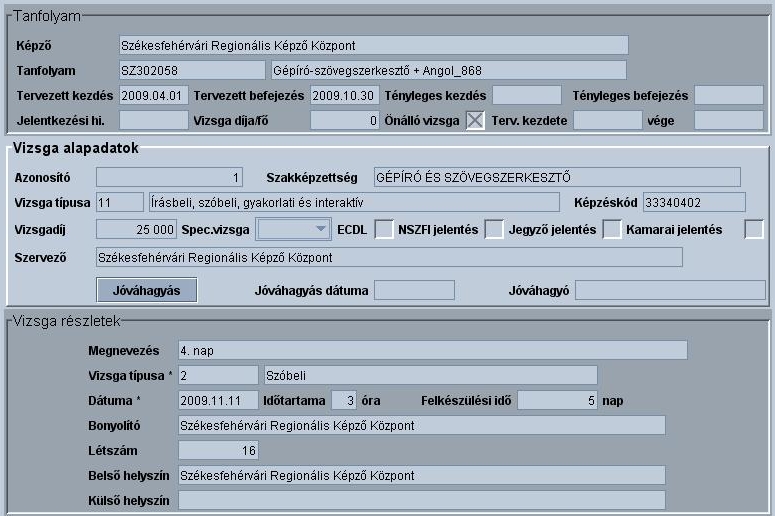The height and width of the screenshot is (516, 775).
Task: Click the Létszám field
Action: pos(216,451)
